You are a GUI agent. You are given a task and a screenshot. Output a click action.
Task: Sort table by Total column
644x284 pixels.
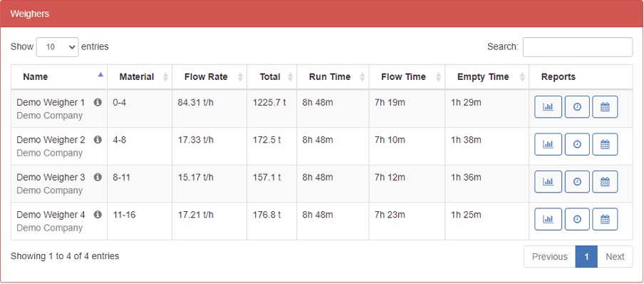coord(272,77)
